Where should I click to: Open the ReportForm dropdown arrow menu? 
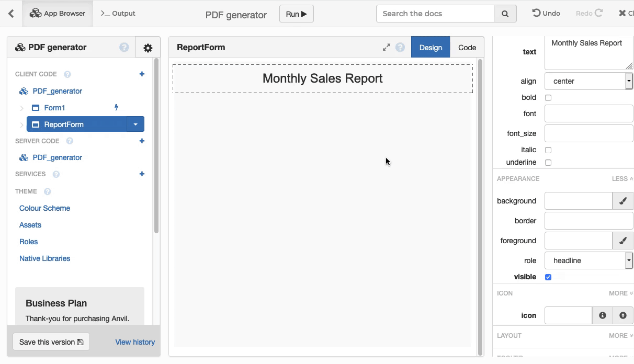[x=135, y=124]
